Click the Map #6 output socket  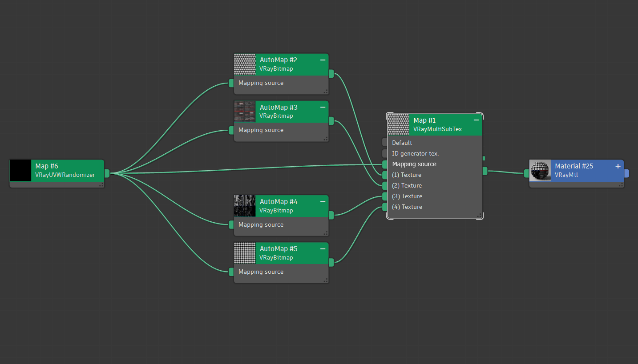pos(107,173)
